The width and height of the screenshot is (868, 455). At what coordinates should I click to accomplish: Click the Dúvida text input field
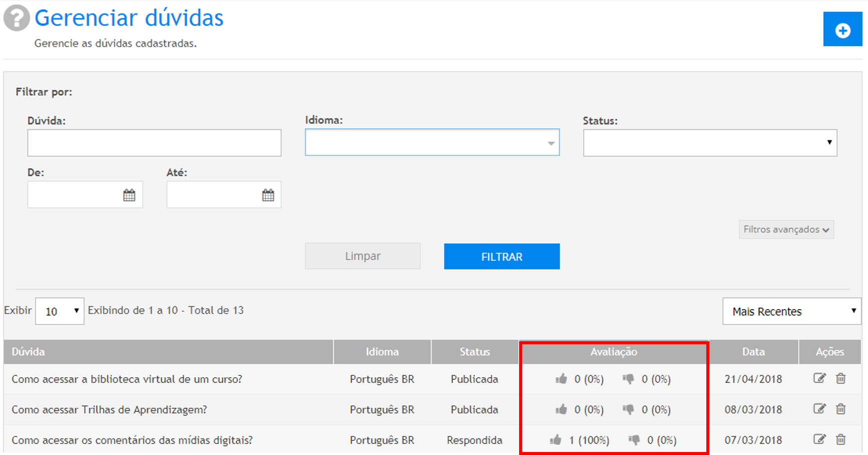point(154,143)
